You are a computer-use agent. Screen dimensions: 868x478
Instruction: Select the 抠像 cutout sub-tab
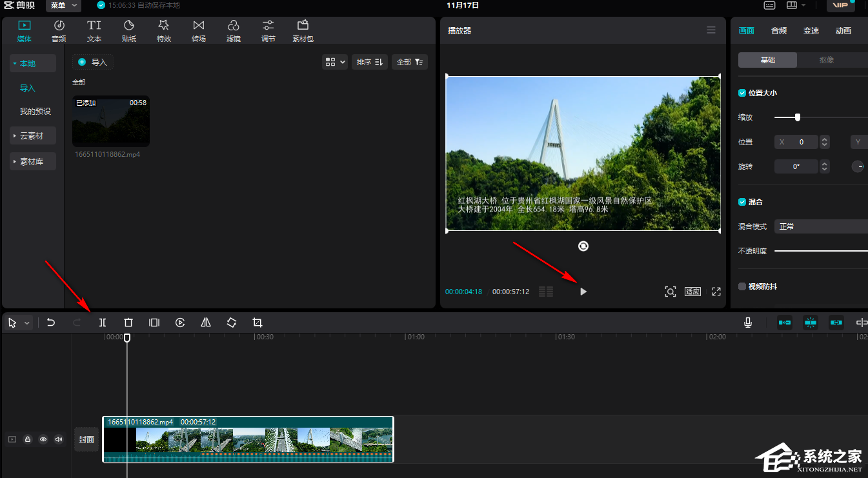coord(827,60)
